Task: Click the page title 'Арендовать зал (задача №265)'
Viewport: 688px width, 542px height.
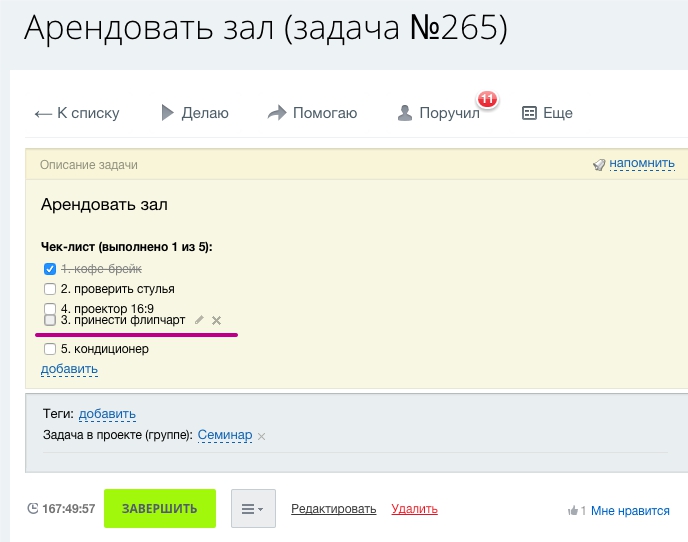Action: click(x=266, y=28)
